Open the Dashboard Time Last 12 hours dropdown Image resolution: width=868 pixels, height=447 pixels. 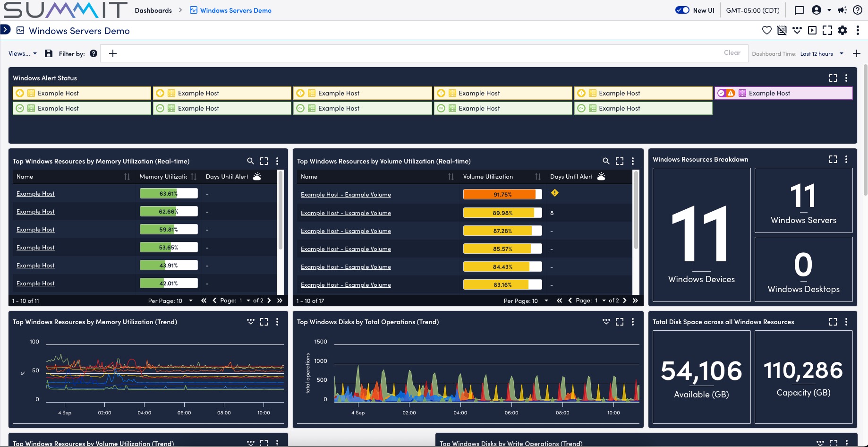[822, 53]
